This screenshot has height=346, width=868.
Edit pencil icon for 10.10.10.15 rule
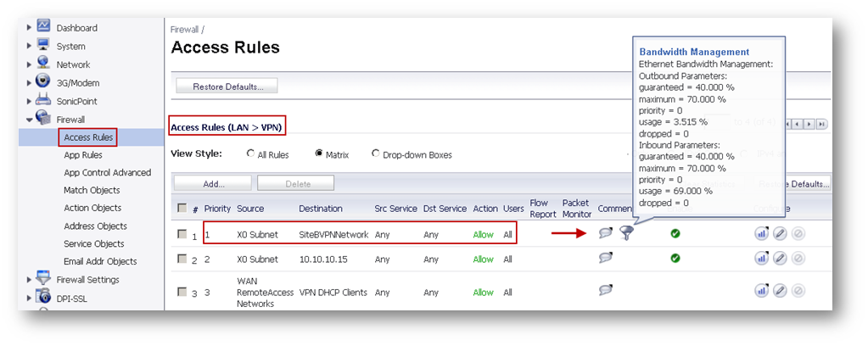point(780,258)
